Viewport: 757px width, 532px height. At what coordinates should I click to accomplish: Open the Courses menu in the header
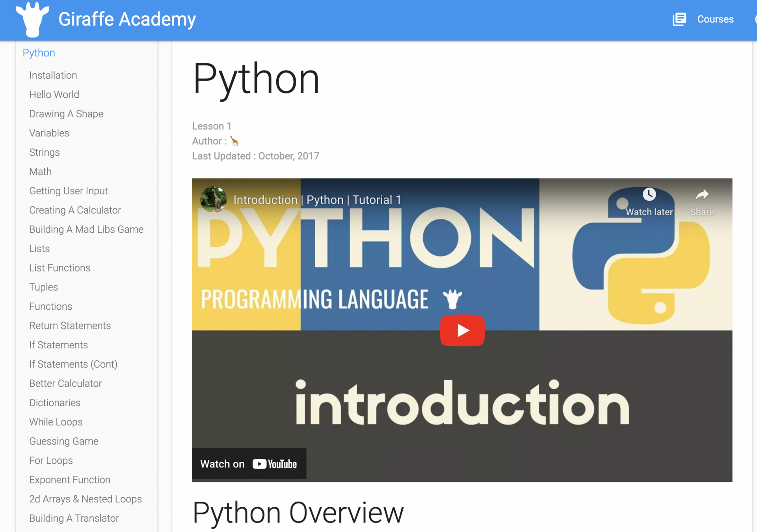(x=715, y=19)
